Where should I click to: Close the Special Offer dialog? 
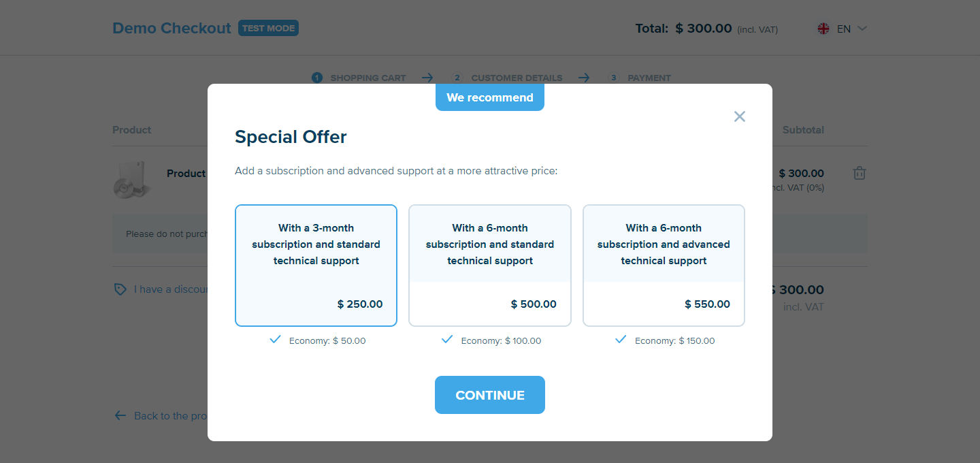[740, 116]
